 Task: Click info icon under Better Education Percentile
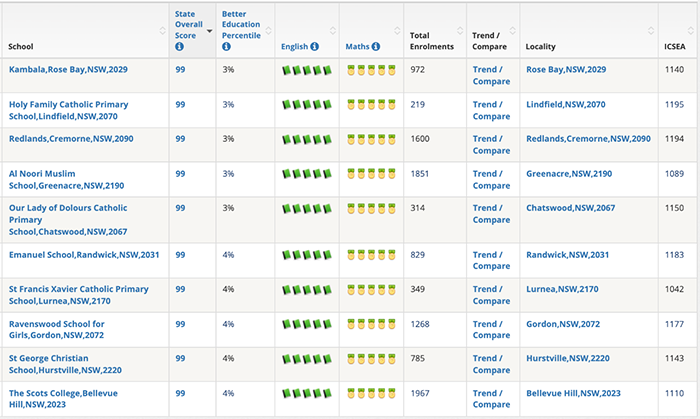[x=226, y=46]
